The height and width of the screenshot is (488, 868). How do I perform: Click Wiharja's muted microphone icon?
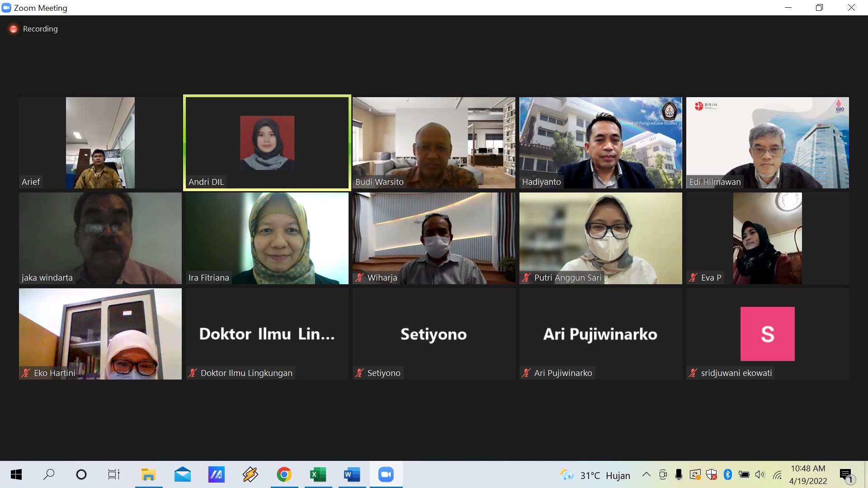tap(359, 278)
